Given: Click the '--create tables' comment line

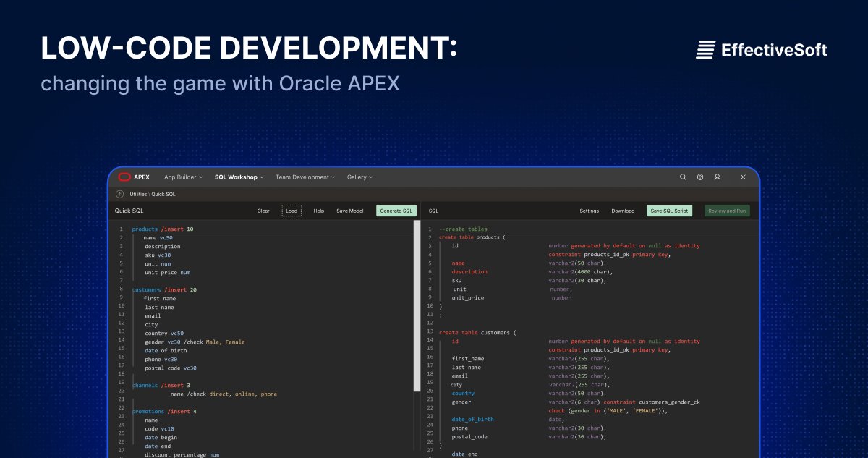Looking at the screenshot, I should (463, 229).
